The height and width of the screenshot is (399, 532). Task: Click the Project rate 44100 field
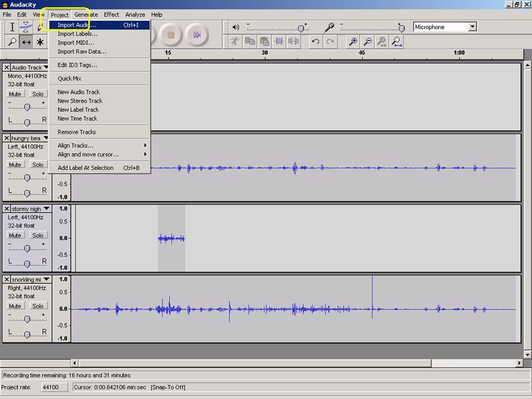click(x=55, y=387)
